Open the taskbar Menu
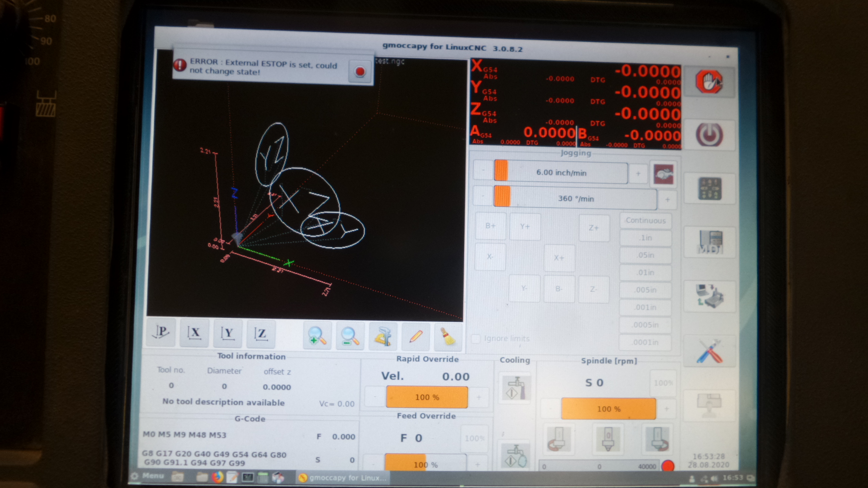868x488 pixels. tap(147, 476)
